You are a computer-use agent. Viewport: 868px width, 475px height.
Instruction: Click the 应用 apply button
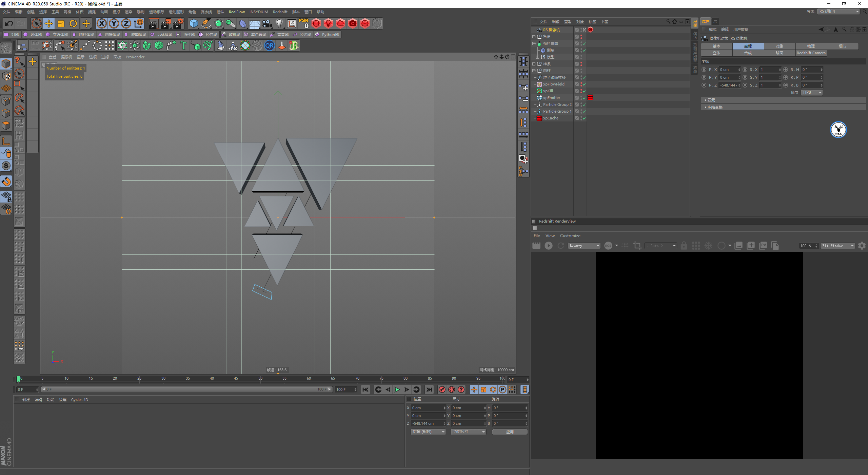click(x=509, y=432)
